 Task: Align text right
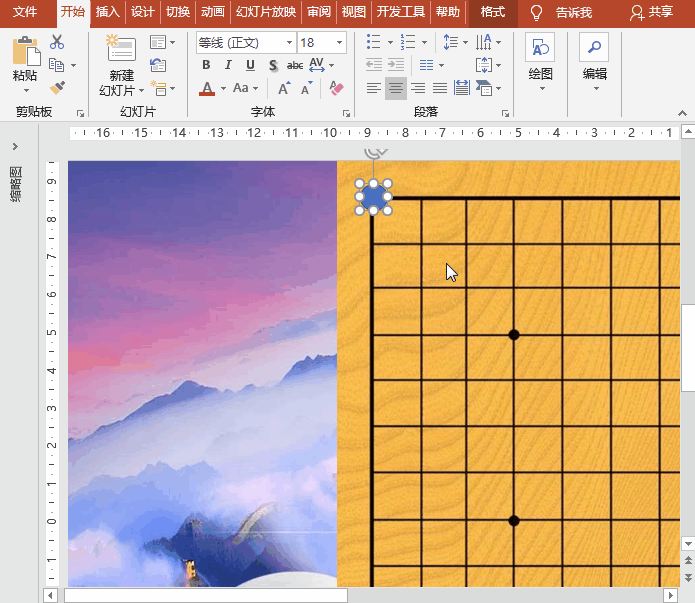point(418,88)
